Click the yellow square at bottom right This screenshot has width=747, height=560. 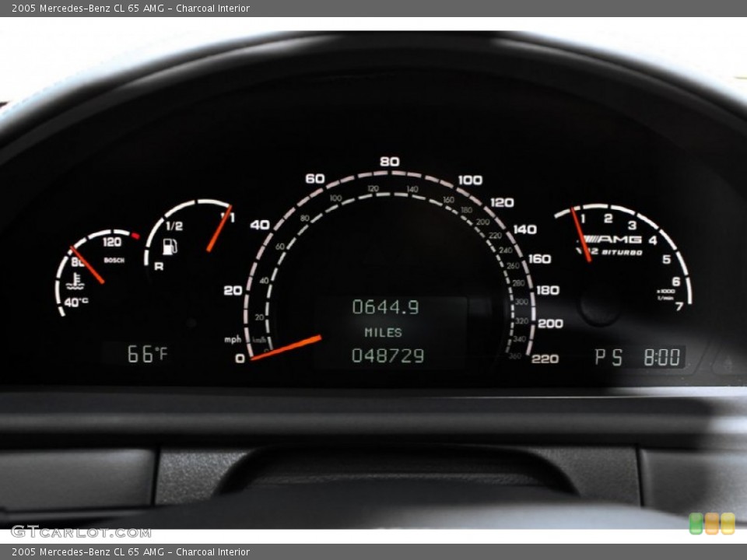coord(728,523)
